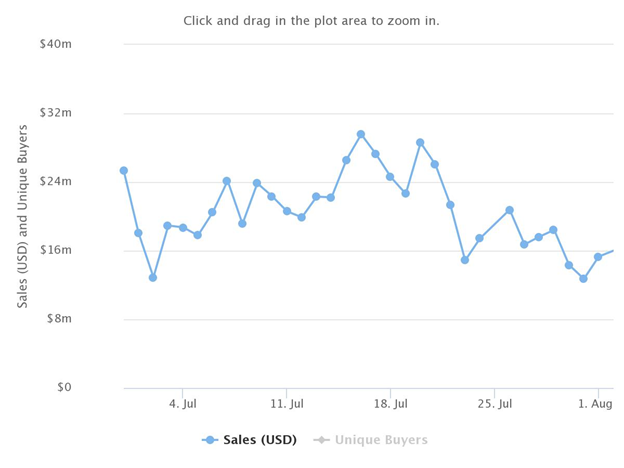624x468 pixels.
Task: Click the $40m y-axis label
Action: point(56,44)
